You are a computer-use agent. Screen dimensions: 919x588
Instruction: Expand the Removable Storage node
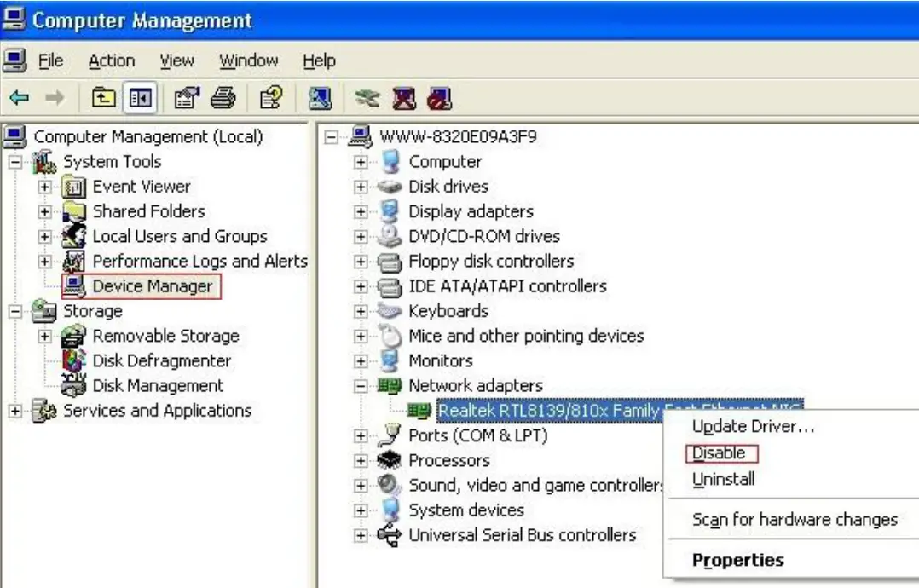tap(44, 336)
